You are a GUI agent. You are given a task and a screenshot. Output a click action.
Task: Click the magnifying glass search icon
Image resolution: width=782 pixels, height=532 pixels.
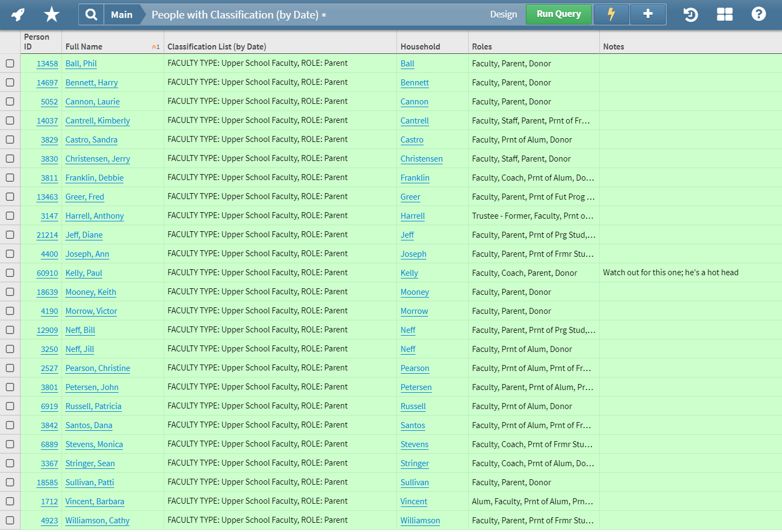91,15
